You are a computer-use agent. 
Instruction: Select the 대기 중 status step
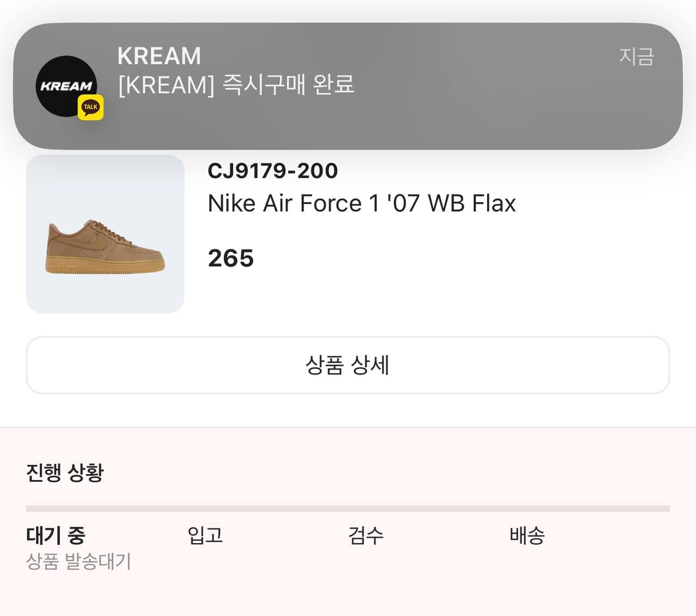pyautogui.click(x=56, y=535)
